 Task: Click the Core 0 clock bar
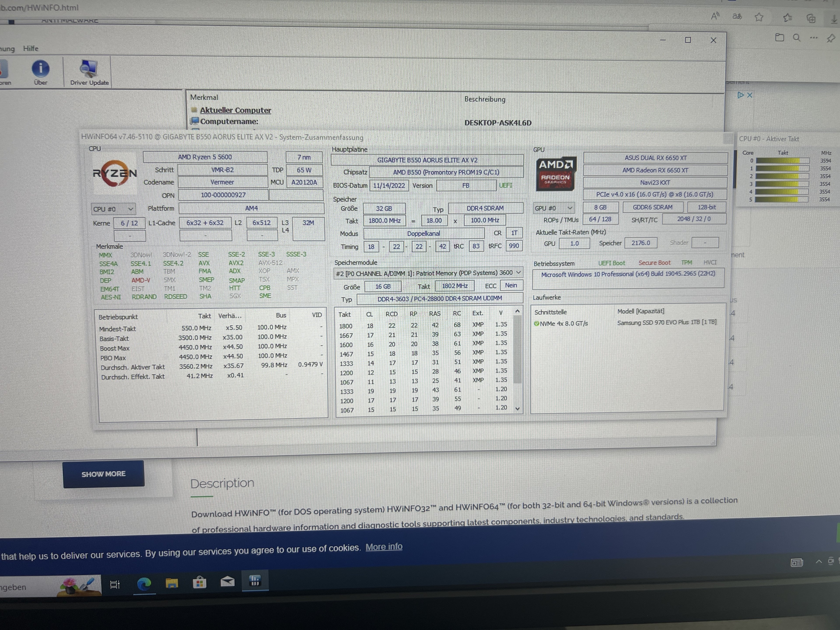(x=783, y=161)
